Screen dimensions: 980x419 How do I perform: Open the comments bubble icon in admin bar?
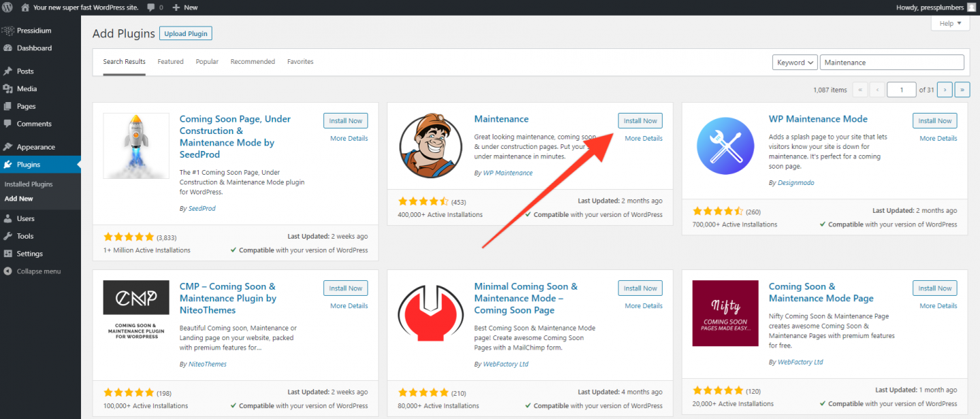tap(151, 7)
